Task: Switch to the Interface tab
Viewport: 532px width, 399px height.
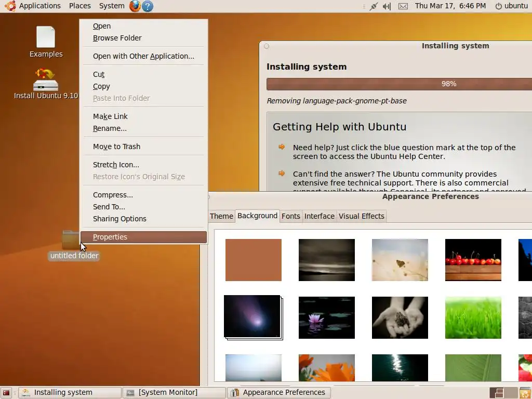Action: click(x=320, y=216)
